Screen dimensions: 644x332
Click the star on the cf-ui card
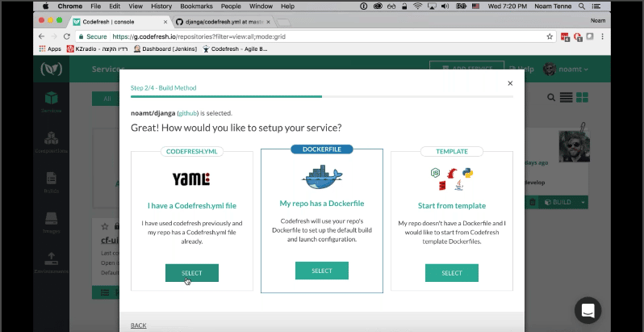[105, 226]
